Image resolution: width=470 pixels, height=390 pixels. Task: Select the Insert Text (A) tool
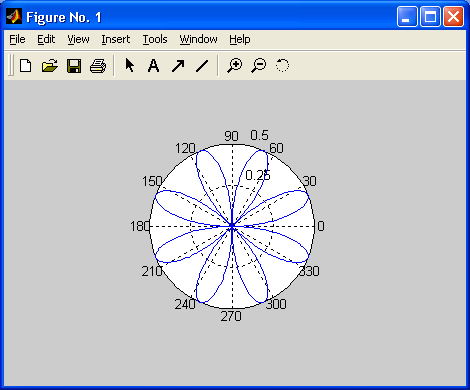pyautogui.click(x=153, y=65)
